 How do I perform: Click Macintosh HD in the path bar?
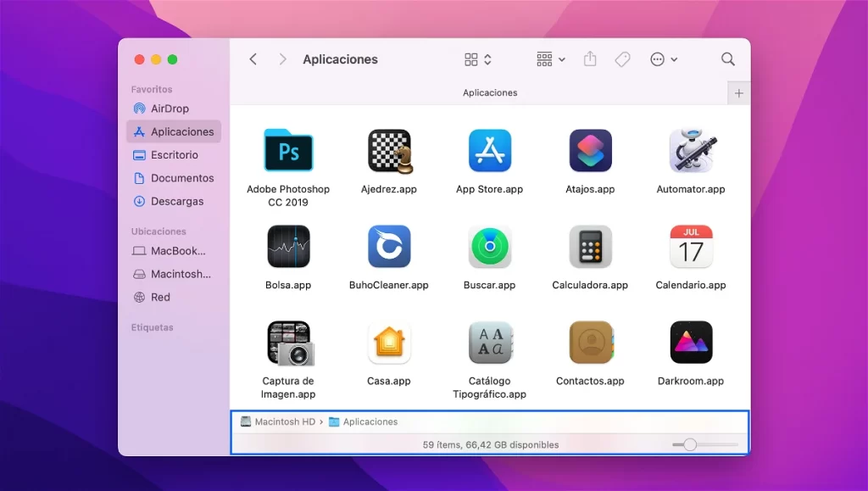tap(278, 421)
